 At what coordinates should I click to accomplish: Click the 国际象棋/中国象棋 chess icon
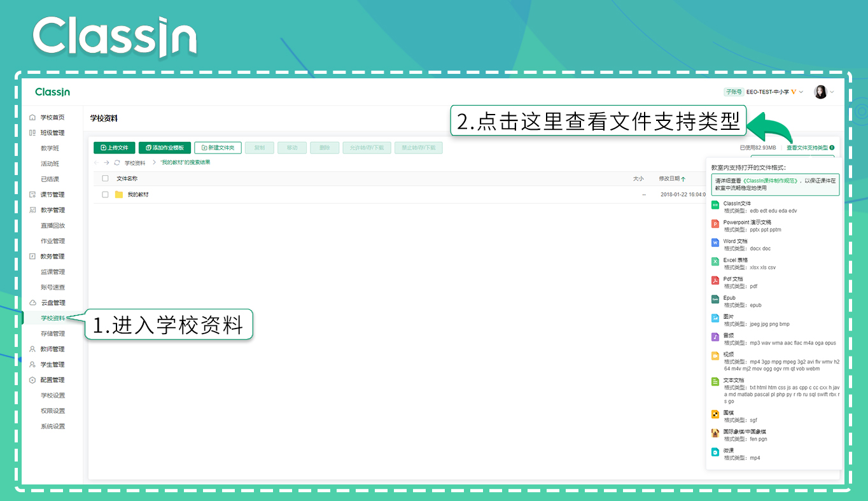[x=715, y=433]
